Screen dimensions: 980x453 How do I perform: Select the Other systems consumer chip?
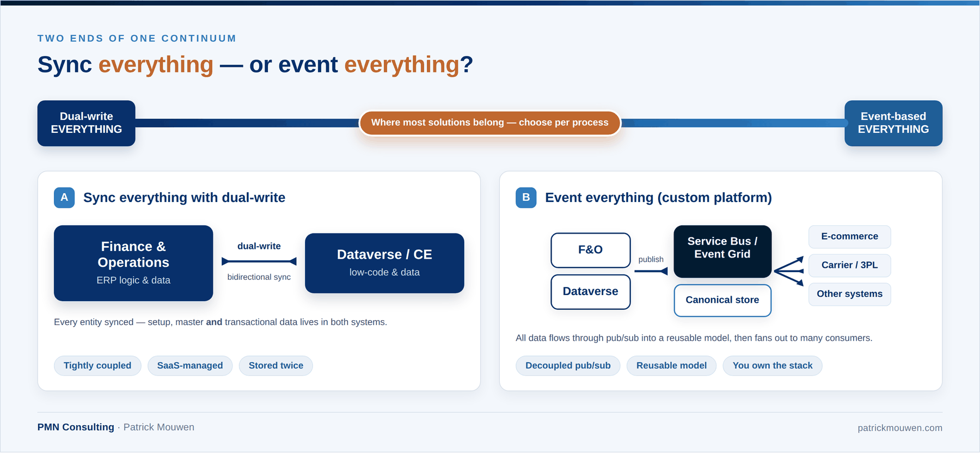(x=849, y=294)
